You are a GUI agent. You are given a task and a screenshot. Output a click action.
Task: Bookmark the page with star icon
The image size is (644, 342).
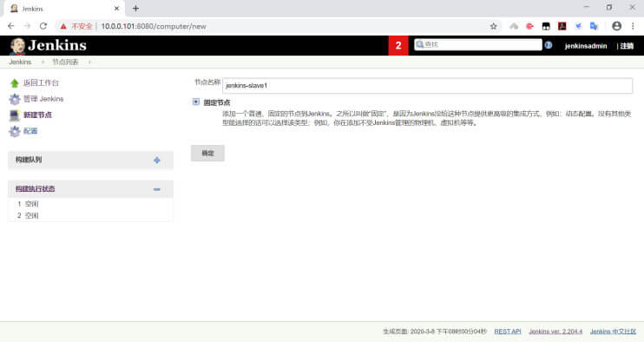click(493, 26)
